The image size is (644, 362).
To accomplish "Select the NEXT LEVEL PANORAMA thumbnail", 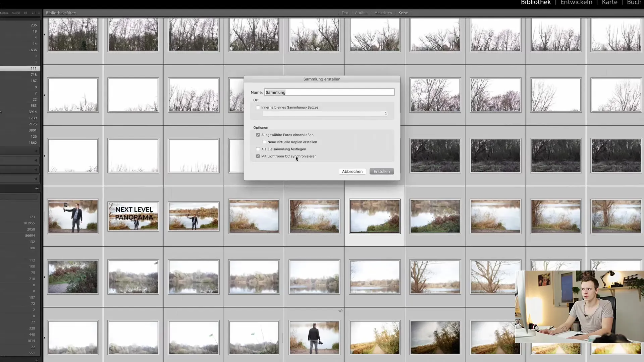I will click(133, 217).
